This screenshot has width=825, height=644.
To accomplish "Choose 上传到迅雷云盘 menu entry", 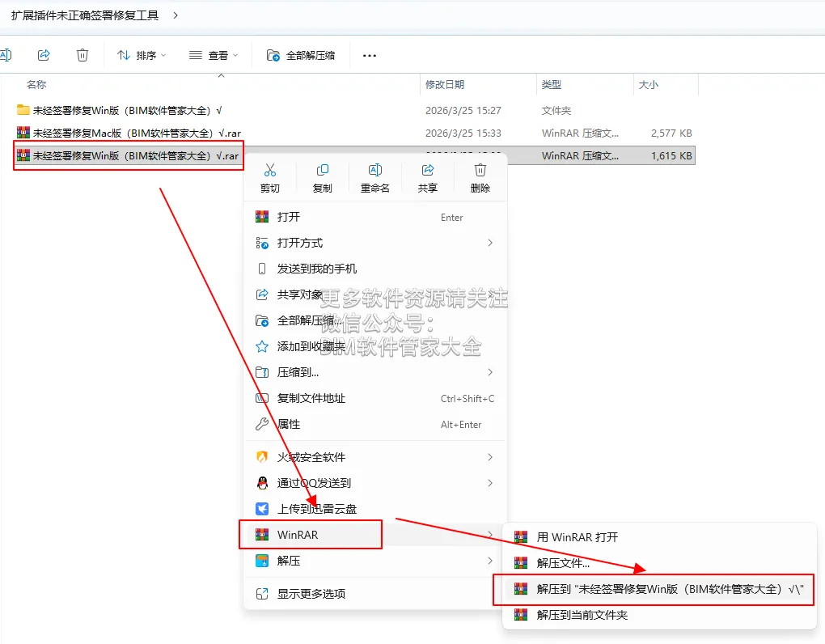I will (x=375, y=509).
